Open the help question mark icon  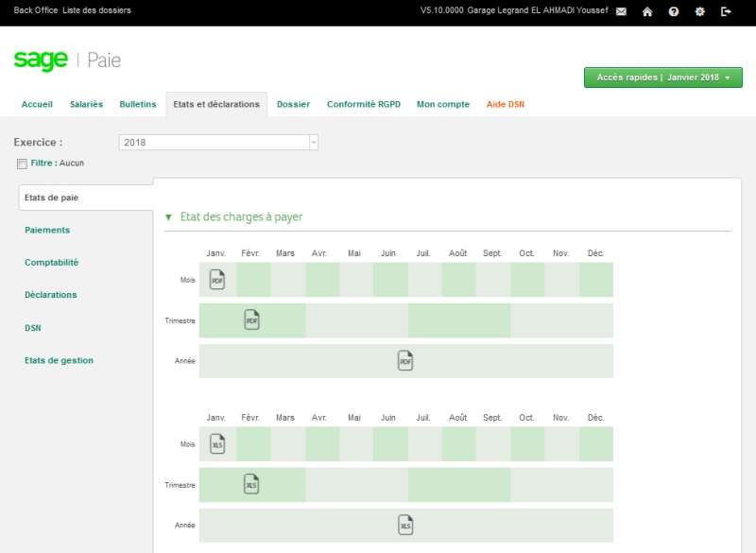(x=674, y=11)
